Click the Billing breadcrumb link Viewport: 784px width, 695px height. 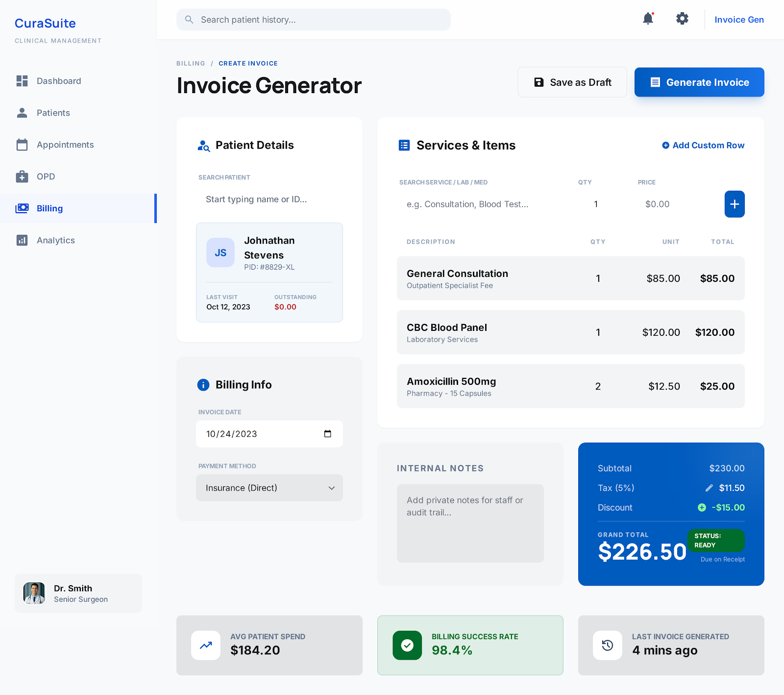[191, 63]
